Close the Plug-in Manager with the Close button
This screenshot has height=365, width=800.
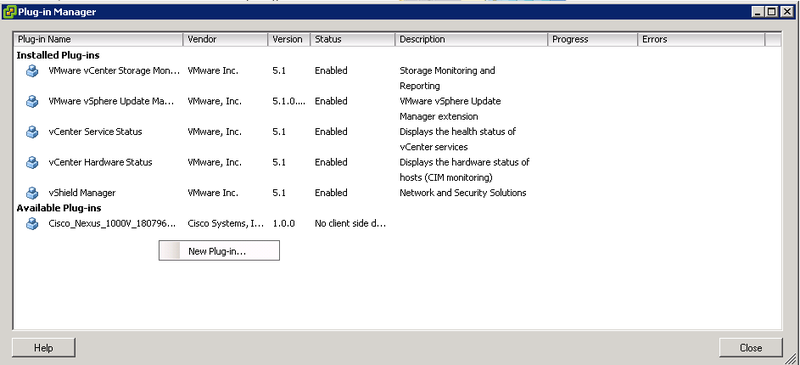(x=751, y=348)
